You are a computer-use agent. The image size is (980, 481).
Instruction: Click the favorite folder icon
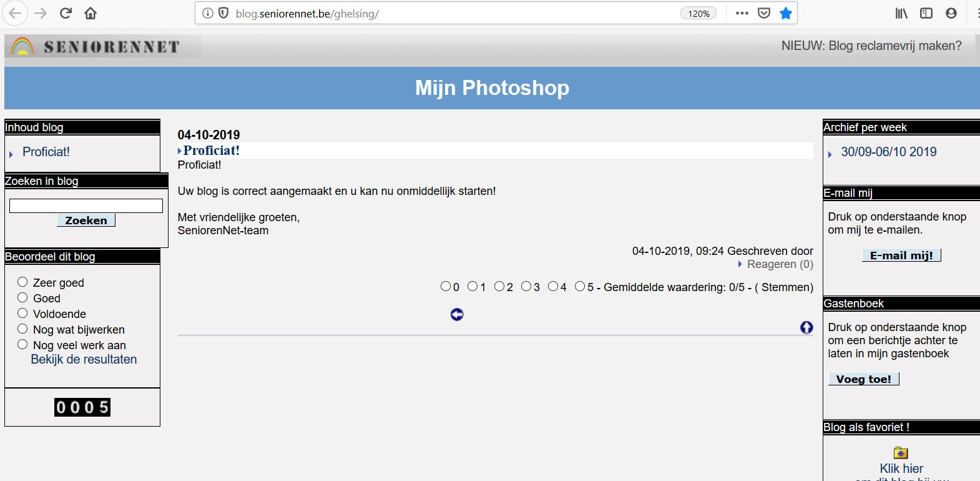click(901, 452)
